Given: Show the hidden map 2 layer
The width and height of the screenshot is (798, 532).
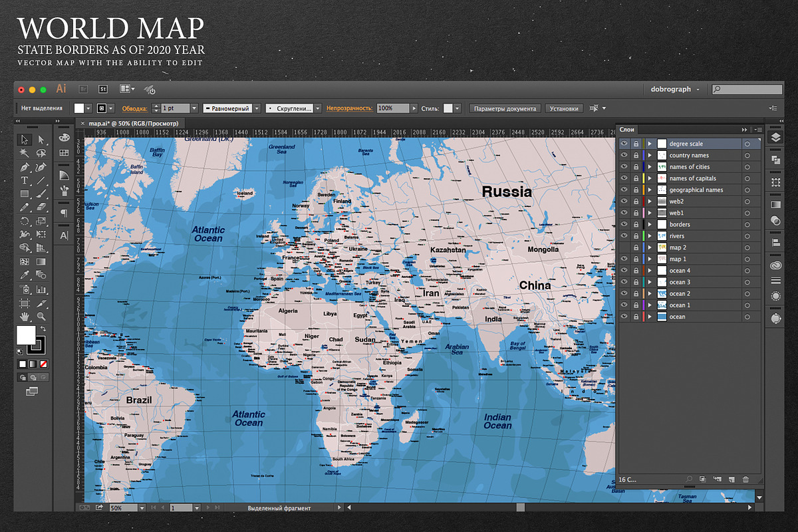Looking at the screenshot, I should pyautogui.click(x=624, y=247).
